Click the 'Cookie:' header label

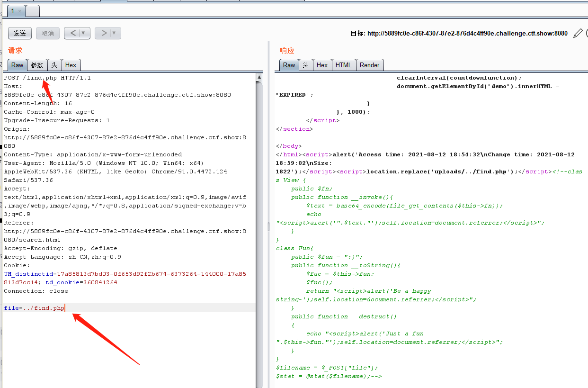tap(17, 265)
